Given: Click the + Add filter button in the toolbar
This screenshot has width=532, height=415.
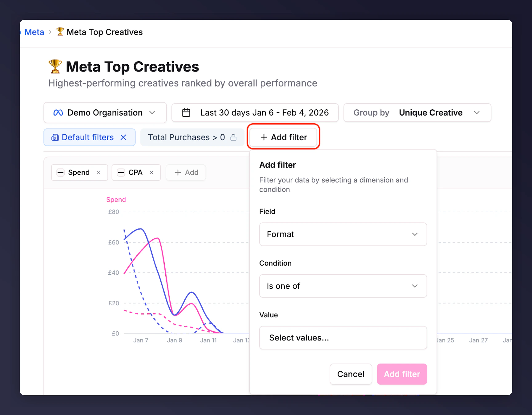Looking at the screenshot, I should pyautogui.click(x=283, y=137).
